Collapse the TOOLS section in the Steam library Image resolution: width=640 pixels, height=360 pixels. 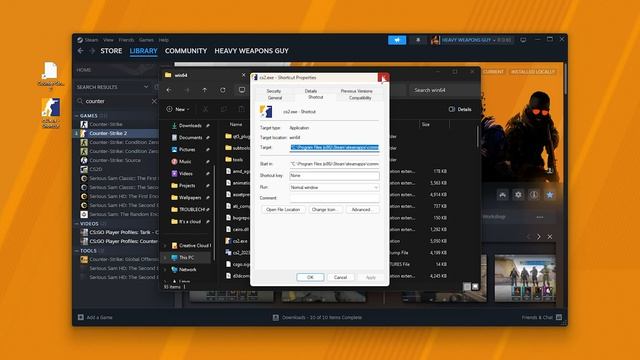point(77,251)
